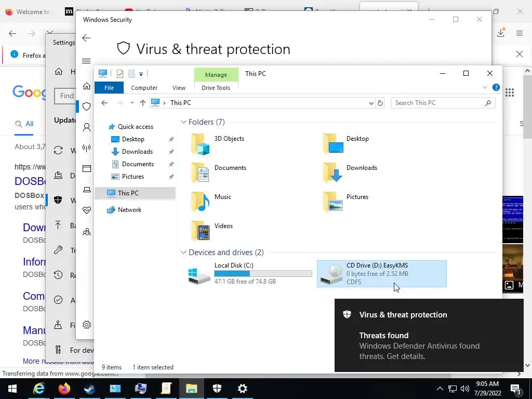Open Device security icon in Windows Security
532x399 pixels.
point(87,190)
